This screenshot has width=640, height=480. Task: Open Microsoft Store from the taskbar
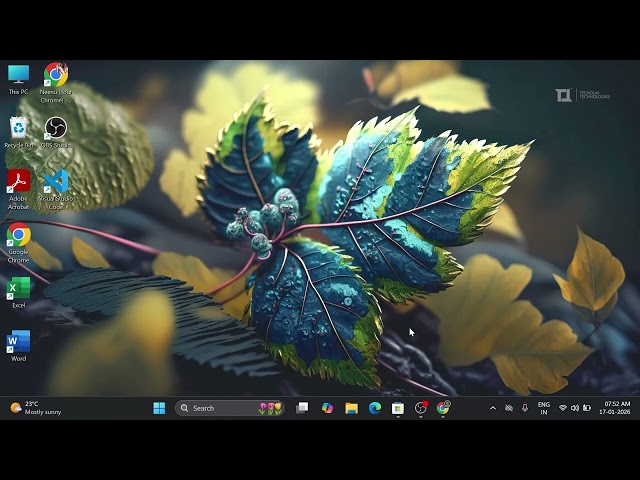(x=398, y=408)
